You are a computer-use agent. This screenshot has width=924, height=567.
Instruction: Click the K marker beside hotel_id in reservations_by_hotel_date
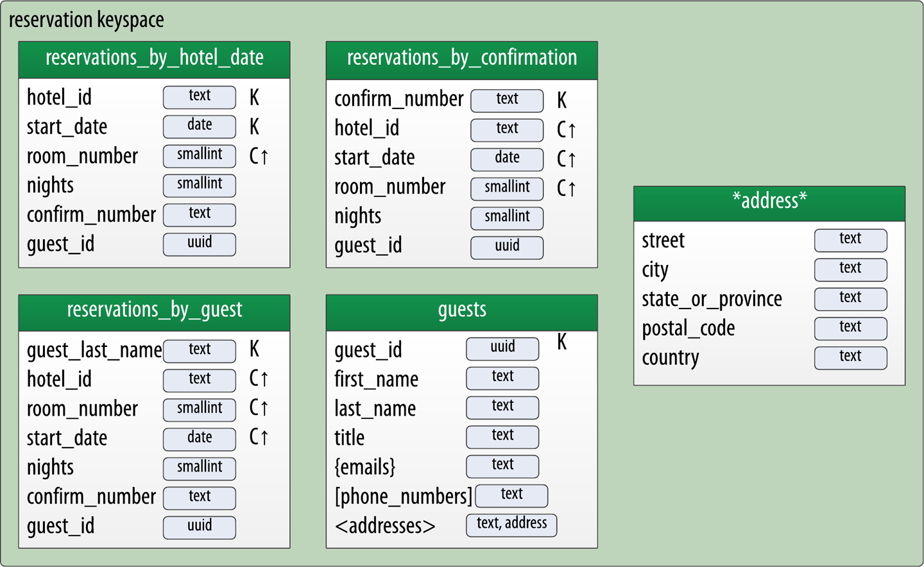pos(254,97)
